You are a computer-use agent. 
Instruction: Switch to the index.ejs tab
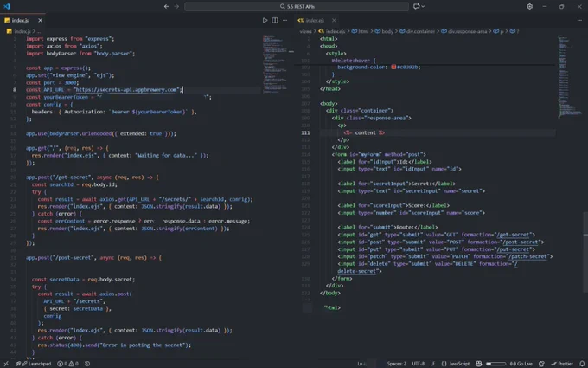tap(315, 20)
